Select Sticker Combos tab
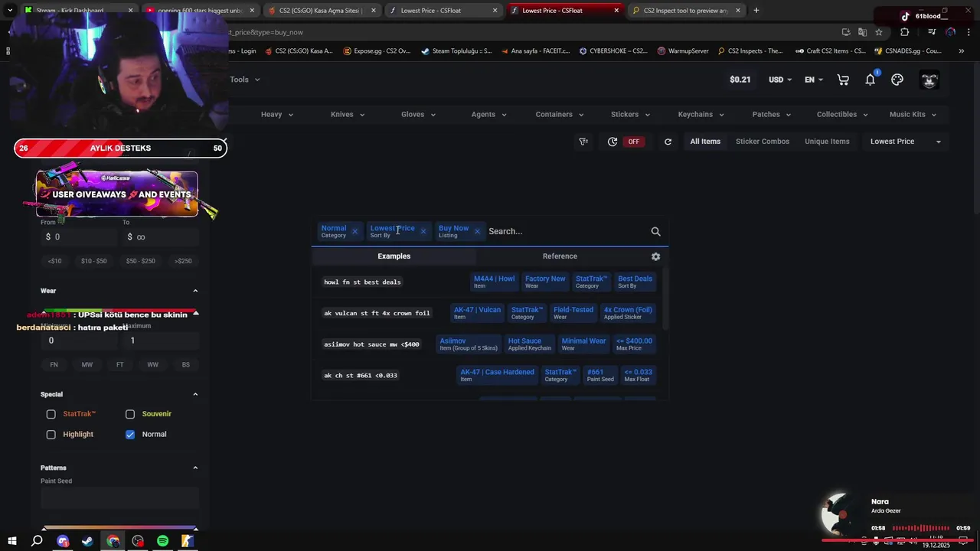The width and height of the screenshot is (980, 551). (x=763, y=142)
